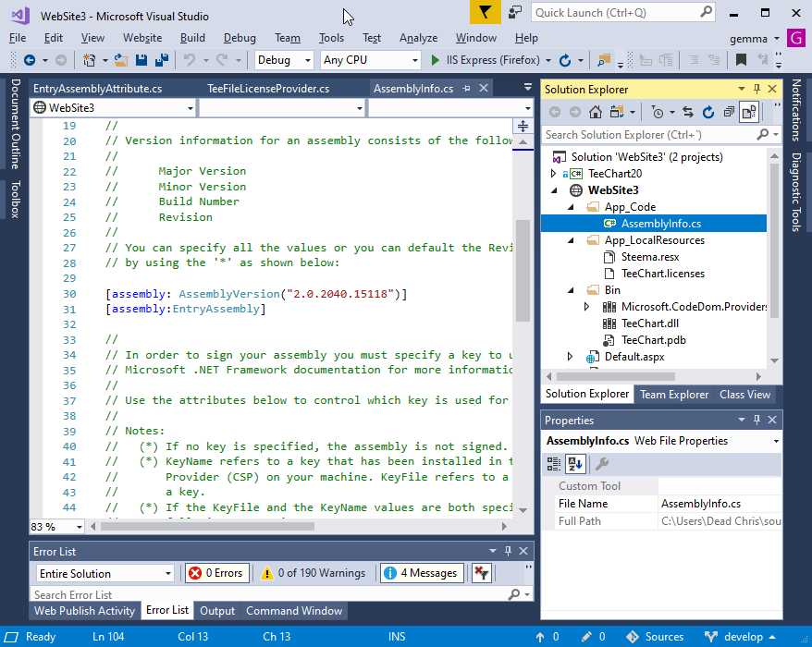The width and height of the screenshot is (812, 647).
Task: Click the magnifier in Search Error List
Action: coord(513,594)
